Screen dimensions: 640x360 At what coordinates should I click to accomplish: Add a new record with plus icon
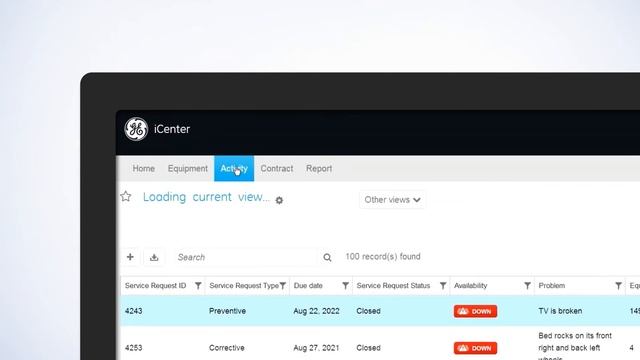point(130,257)
